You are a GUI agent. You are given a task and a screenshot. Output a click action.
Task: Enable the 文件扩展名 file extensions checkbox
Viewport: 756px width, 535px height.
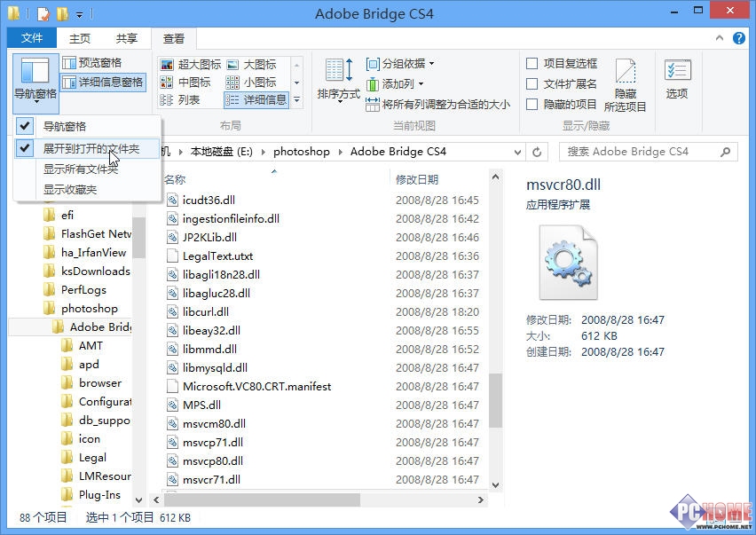(532, 84)
